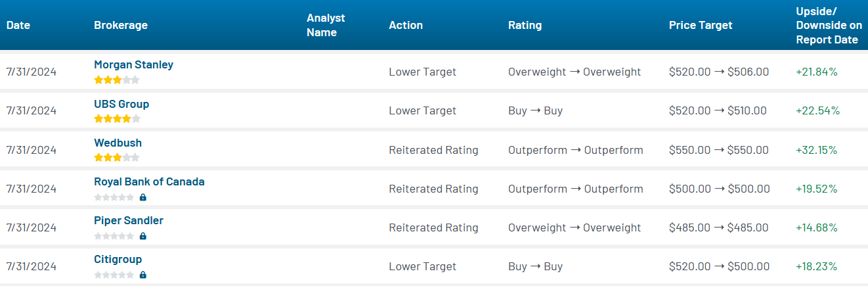Viewport: 868px width, 286px height.
Task: Click Morgan Stanley's star rating
Action: coord(117,80)
